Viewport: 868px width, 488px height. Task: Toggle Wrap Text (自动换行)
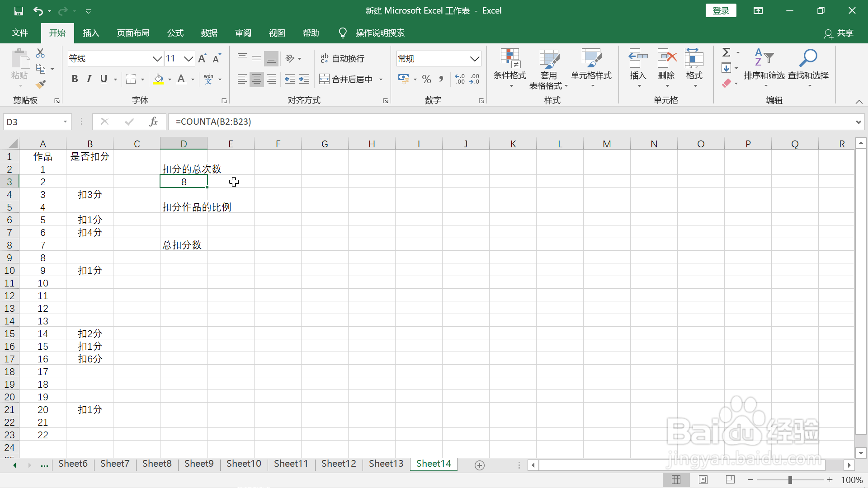click(x=342, y=58)
